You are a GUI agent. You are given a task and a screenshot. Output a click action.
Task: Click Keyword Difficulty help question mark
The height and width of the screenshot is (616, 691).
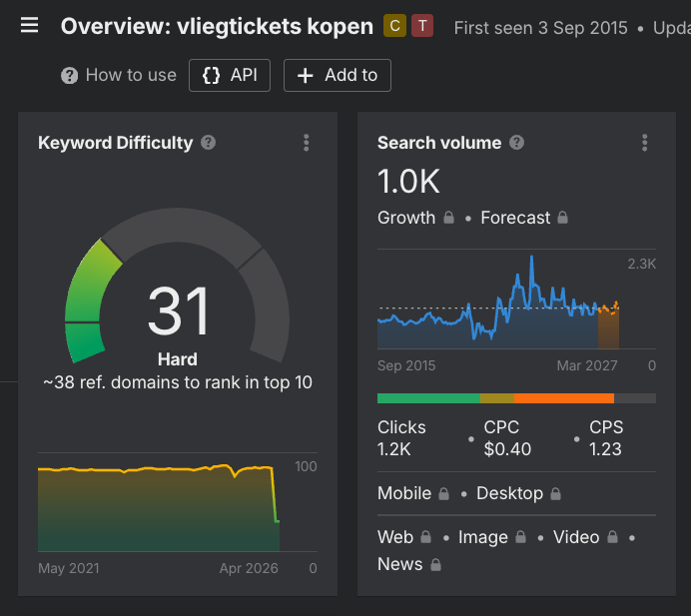[x=208, y=143]
